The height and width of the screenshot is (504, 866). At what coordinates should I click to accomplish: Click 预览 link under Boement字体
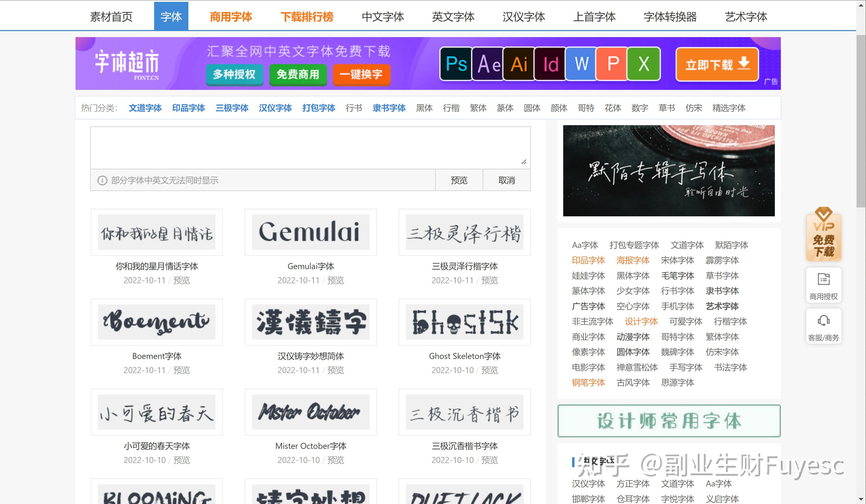tap(182, 370)
